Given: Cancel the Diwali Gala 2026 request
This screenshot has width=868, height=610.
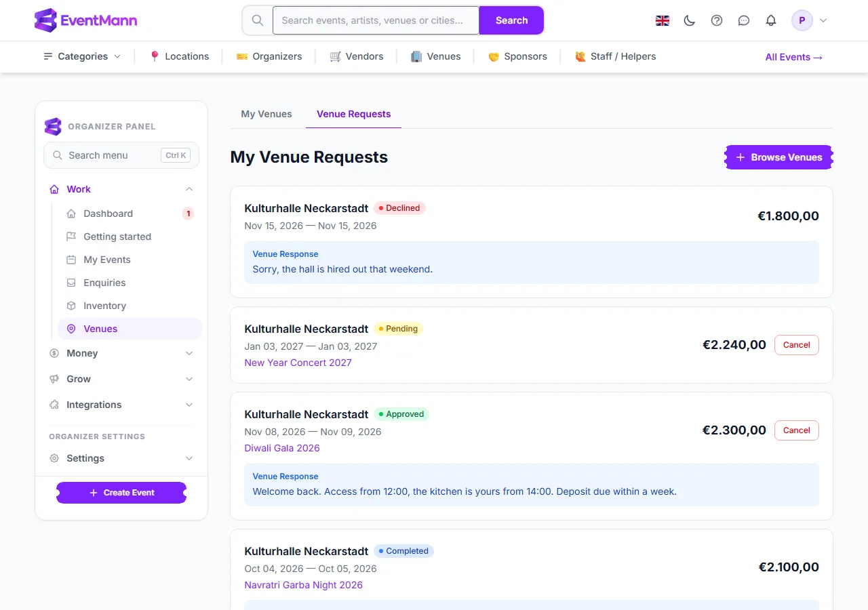Looking at the screenshot, I should point(796,430).
